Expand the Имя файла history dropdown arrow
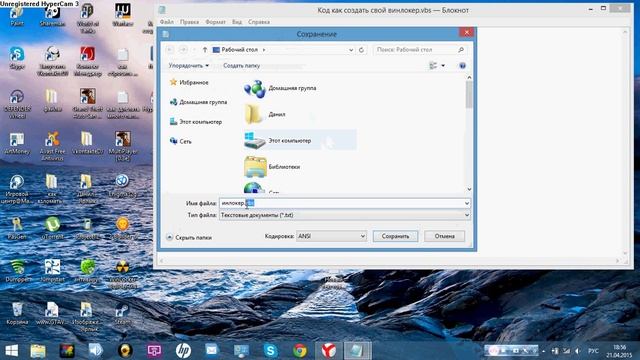 (467, 203)
